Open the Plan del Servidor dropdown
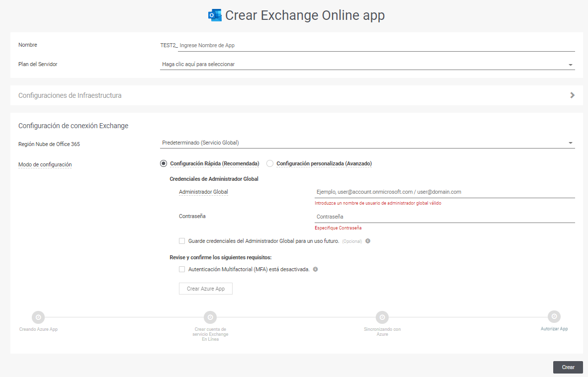This screenshot has height=377, width=588. coord(367,65)
